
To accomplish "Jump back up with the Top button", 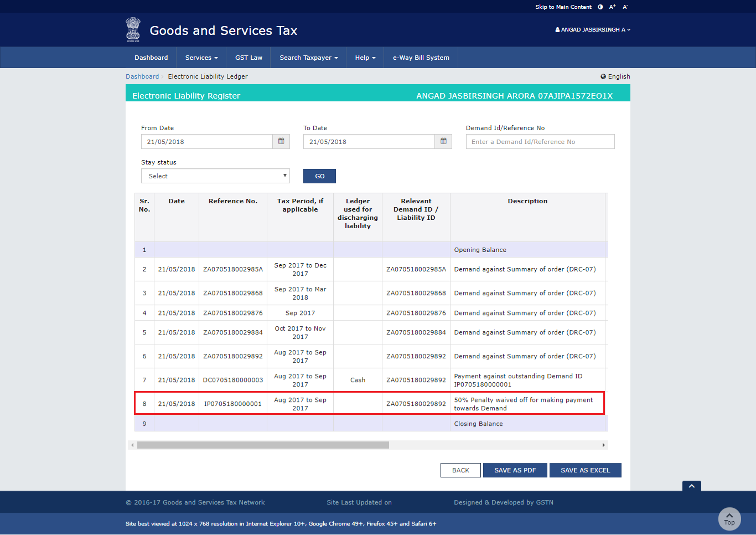I will click(x=729, y=519).
